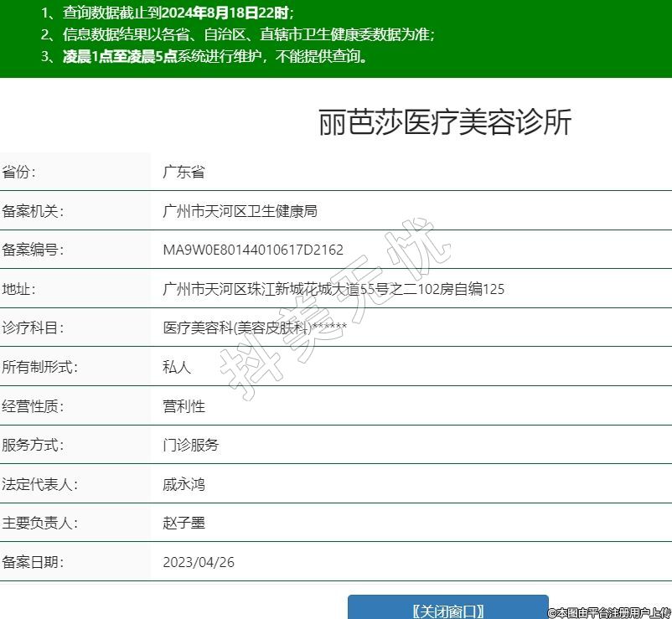The width and height of the screenshot is (672, 619).
Task: Select the ownership value 私人
Action: [x=177, y=367]
